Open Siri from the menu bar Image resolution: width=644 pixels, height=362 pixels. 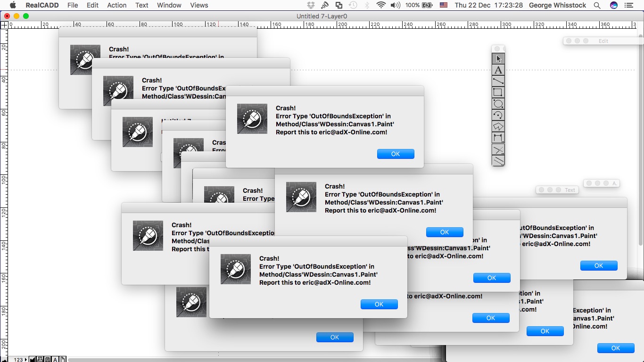pos(613,5)
